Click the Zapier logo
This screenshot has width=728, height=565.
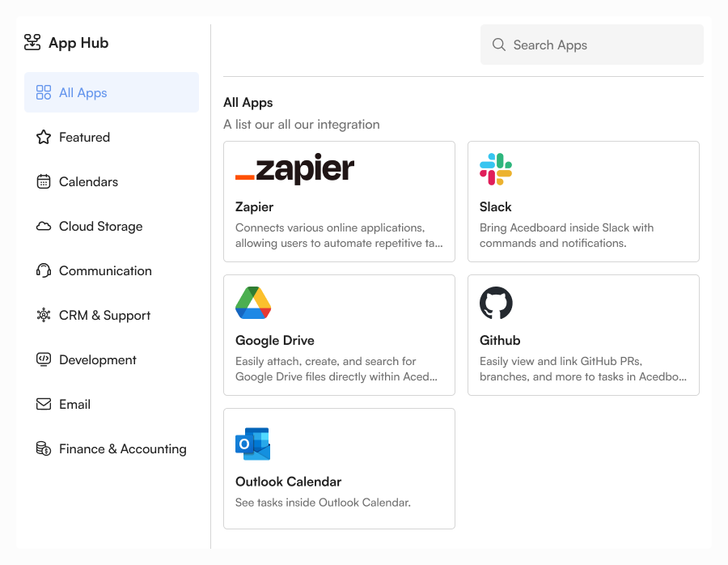coord(294,168)
